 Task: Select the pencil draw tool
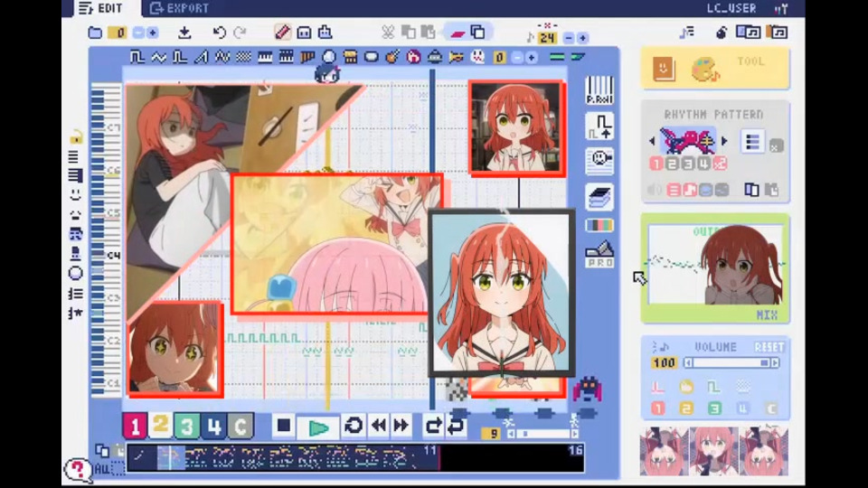pyautogui.click(x=282, y=33)
